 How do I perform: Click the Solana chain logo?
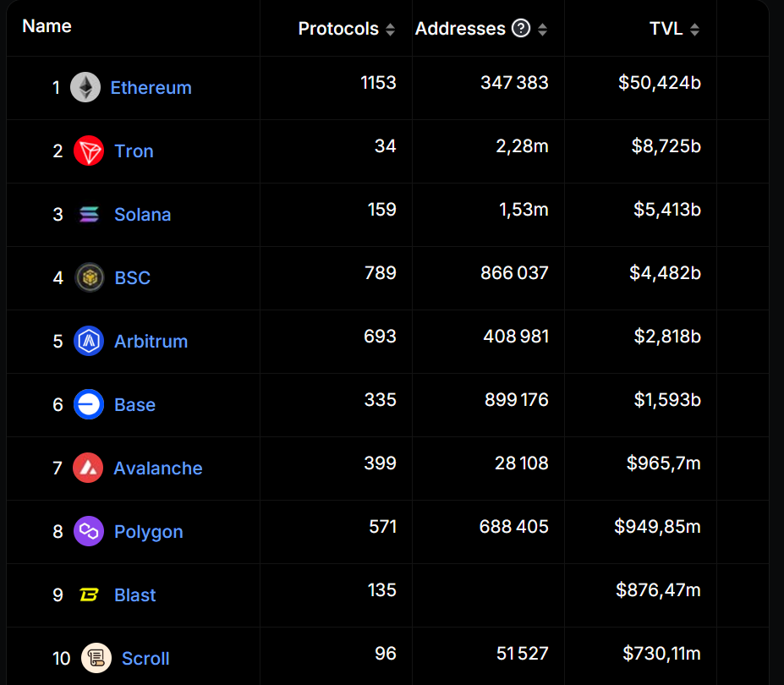click(x=90, y=214)
